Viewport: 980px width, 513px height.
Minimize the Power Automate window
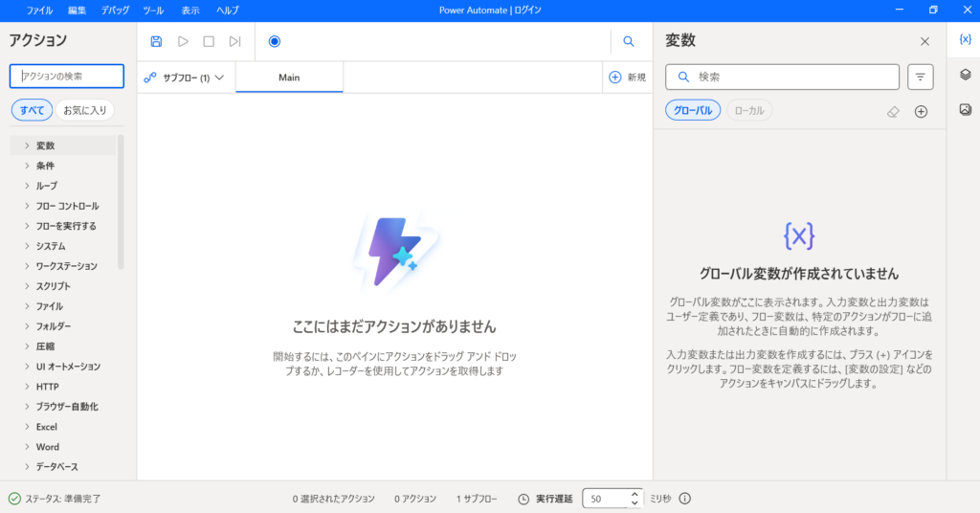[x=900, y=10]
